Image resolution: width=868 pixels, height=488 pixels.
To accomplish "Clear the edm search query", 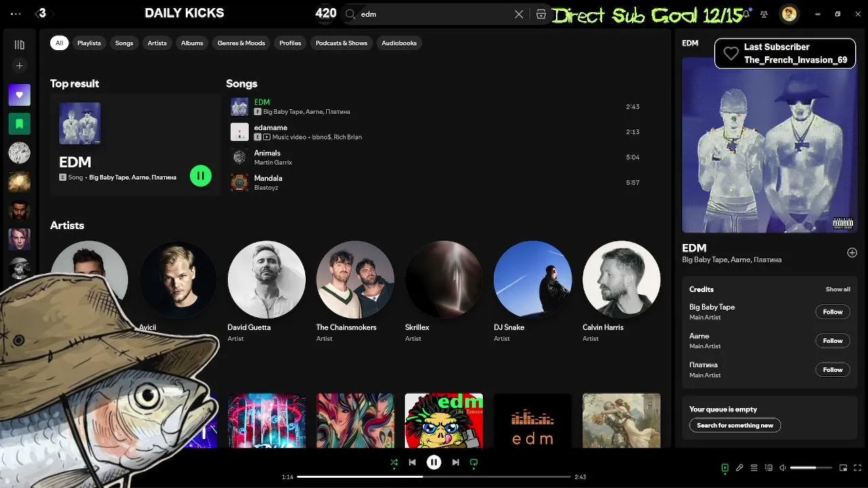I will [x=519, y=14].
